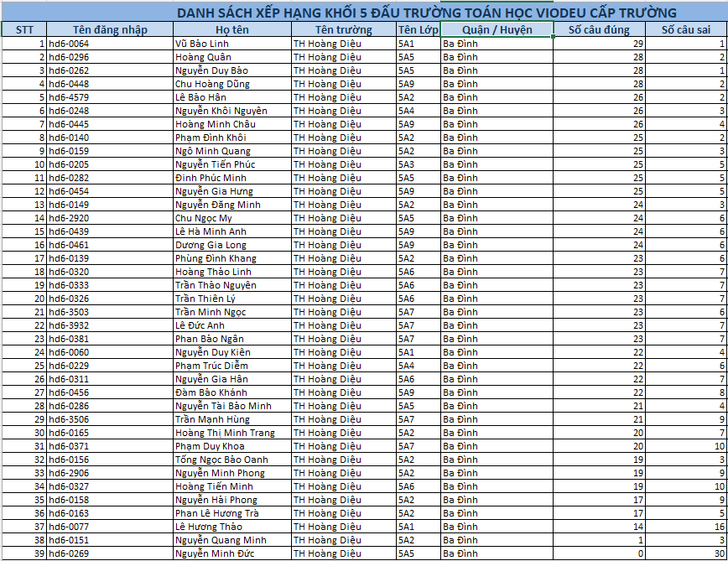This screenshot has width=728, height=561.
Task: Click the login cell hd6-0296
Action: click(109, 57)
